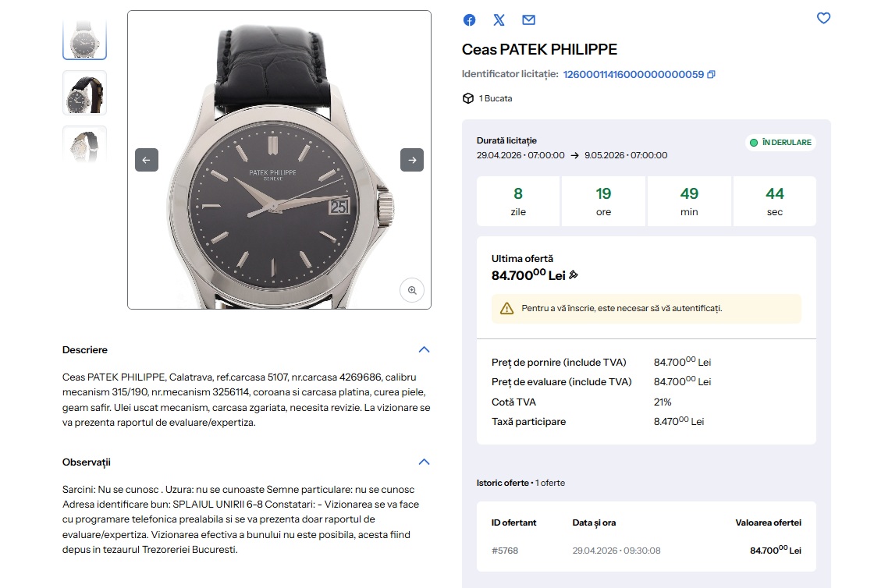Click the ÎN DERULARE status badge

[x=780, y=143]
